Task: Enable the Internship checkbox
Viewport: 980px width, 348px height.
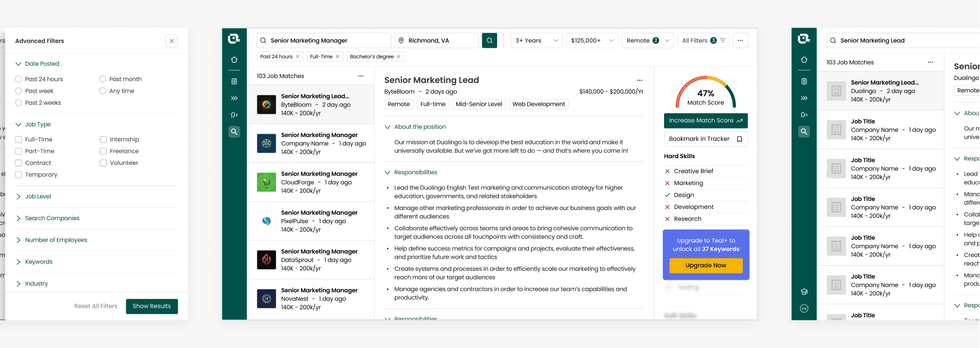Action: pyautogui.click(x=103, y=140)
